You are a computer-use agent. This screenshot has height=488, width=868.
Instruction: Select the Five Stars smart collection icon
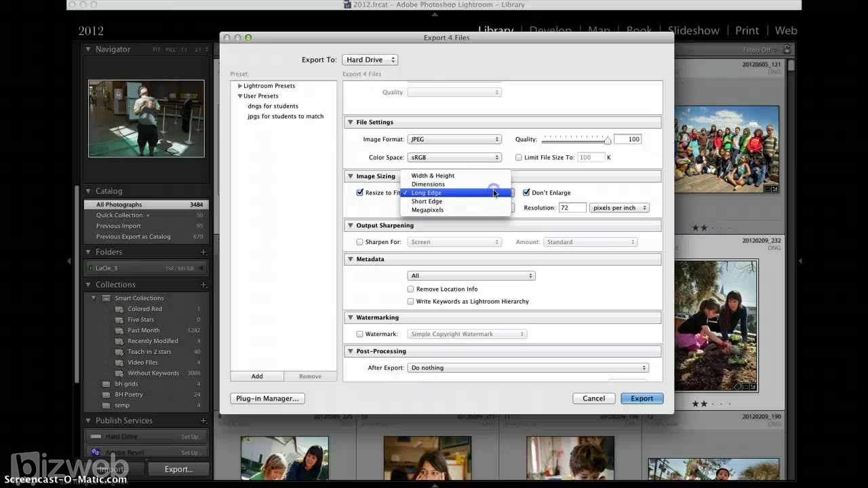coord(119,320)
